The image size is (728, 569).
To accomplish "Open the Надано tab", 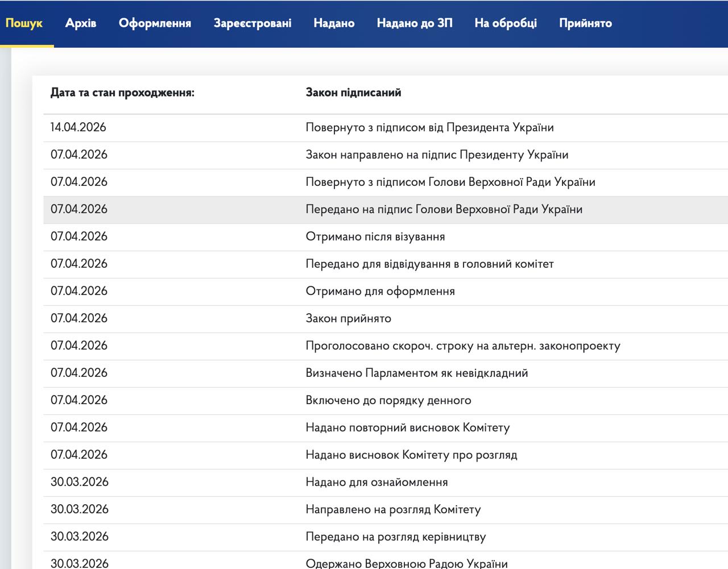I will point(333,23).
